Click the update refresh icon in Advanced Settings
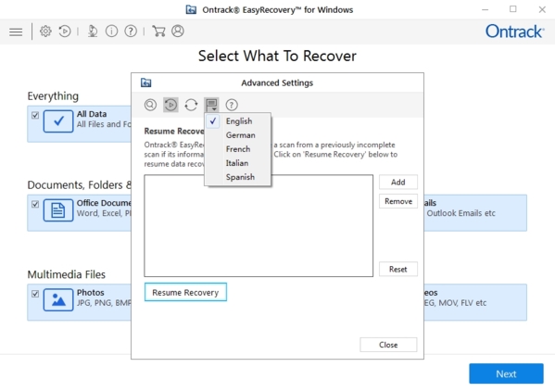The width and height of the screenshot is (555, 392). (191, 105)
